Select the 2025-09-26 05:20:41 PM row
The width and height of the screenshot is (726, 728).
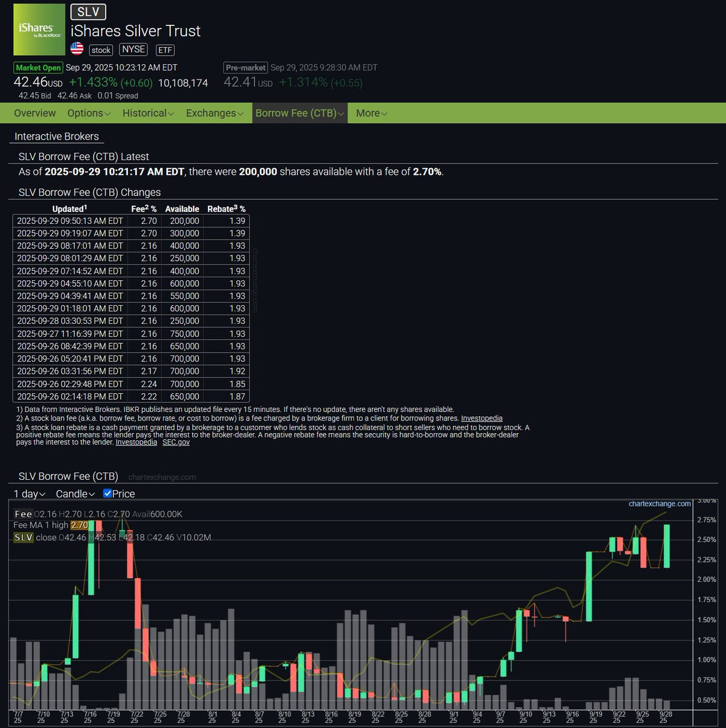click(x=131, y=359)
